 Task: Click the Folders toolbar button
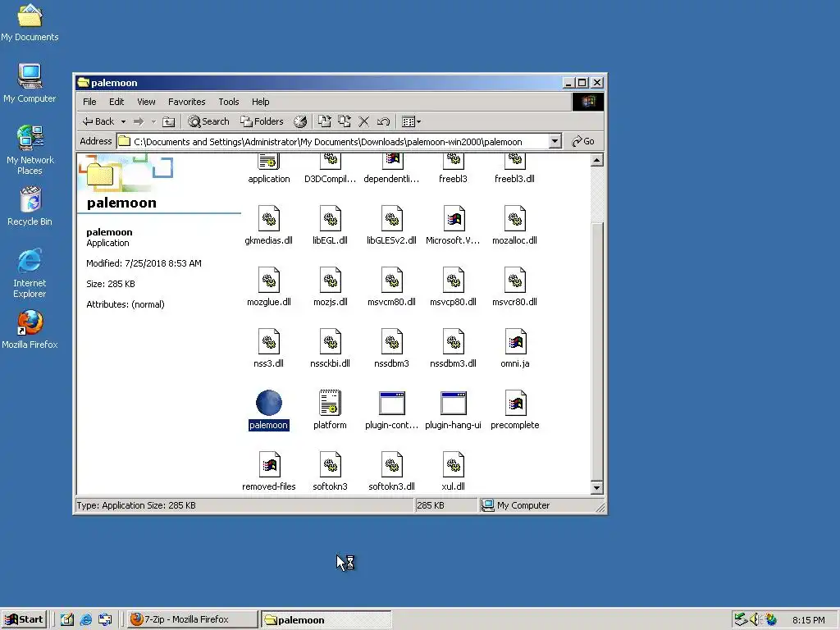pyautogui.click(x=262, y=121)
